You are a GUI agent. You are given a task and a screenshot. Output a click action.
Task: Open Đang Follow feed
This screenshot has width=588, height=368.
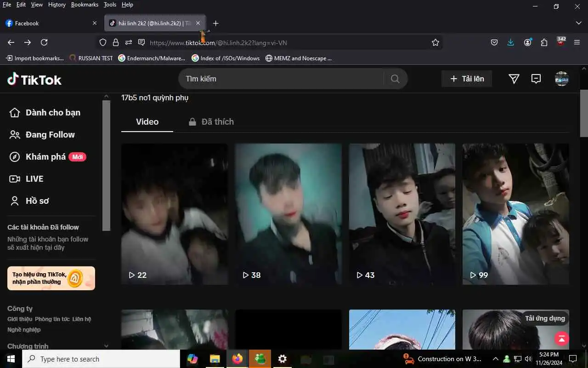(42, 135)
